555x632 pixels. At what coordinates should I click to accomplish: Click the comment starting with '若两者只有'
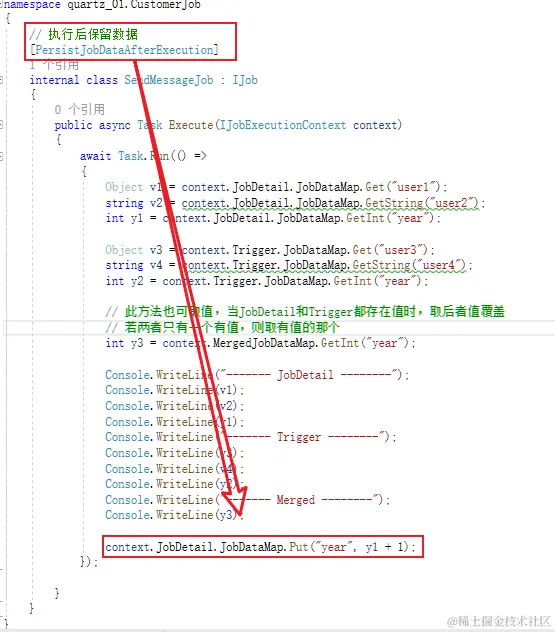click(x=222, y=327)
